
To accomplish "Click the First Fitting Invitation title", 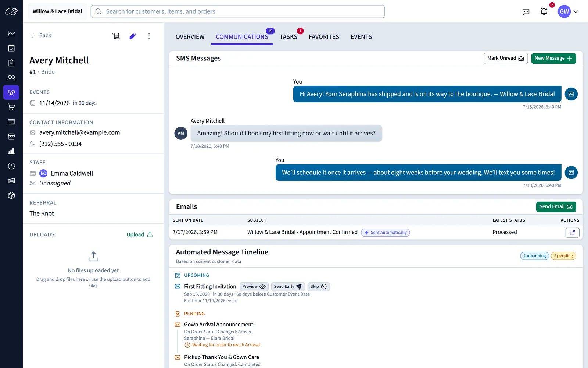I will 210,287.
